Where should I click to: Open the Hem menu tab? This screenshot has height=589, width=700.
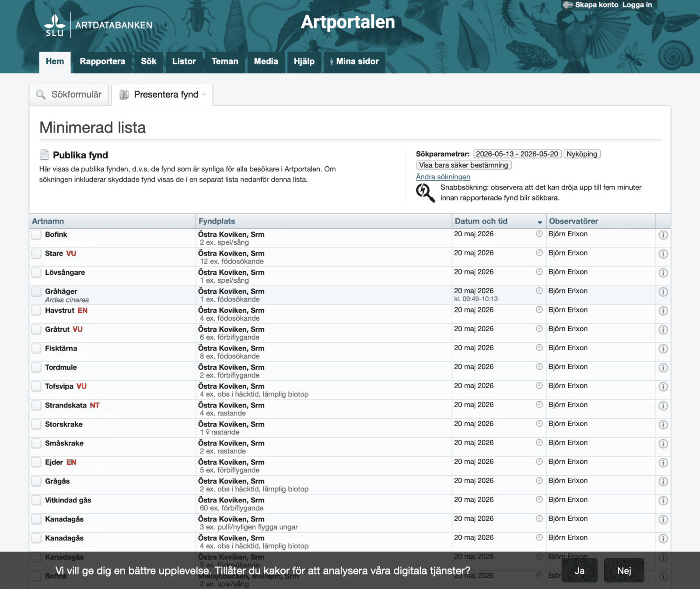(55, 62)
